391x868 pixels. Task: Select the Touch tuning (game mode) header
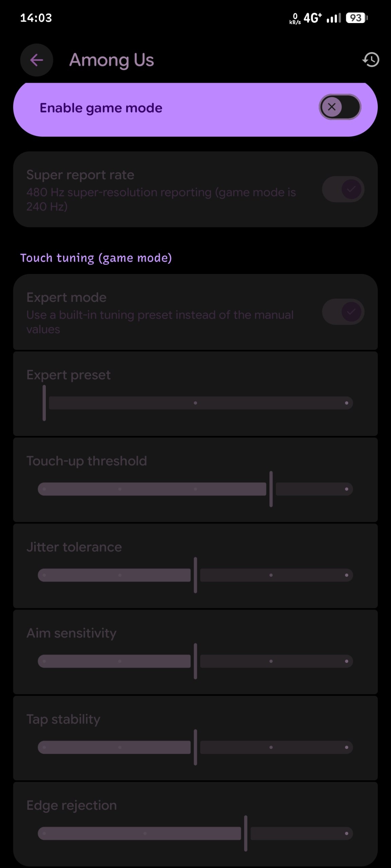pyautogui.click(x=96, y=258)
